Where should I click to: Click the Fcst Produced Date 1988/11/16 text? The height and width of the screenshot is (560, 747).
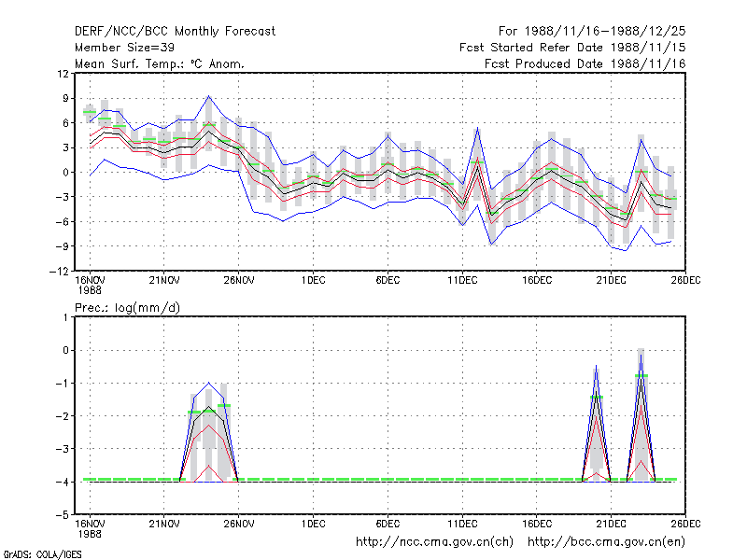(585, 63)
